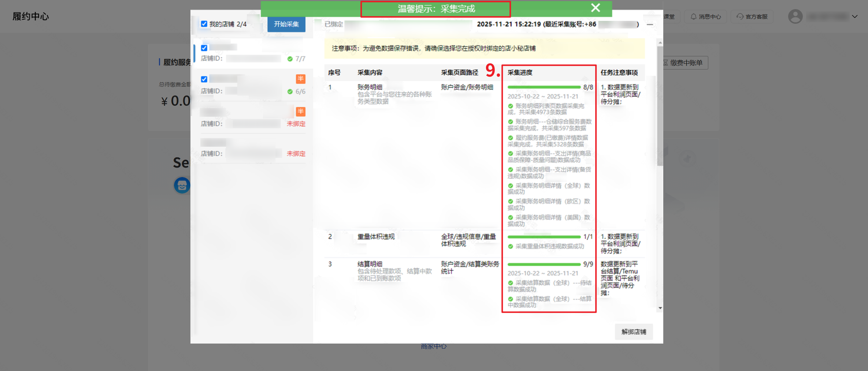Click the 消息中心 bell icon

[x=693, y=16]
